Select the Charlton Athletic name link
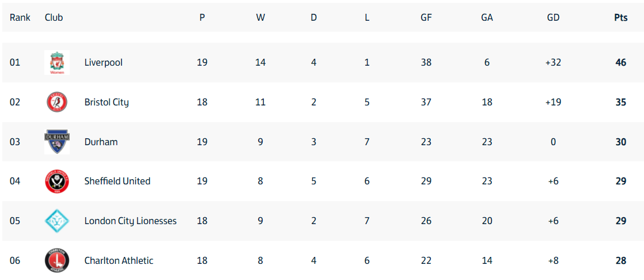 [119, 260]
